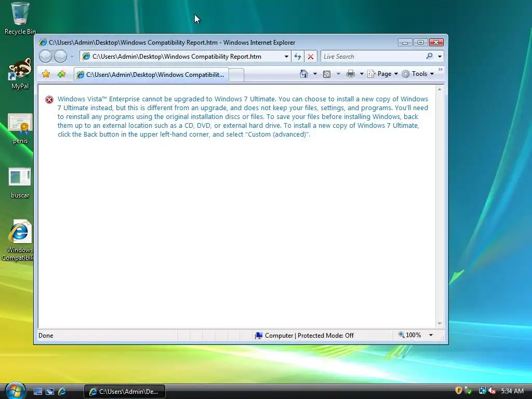Click the Print icon
The image size is (532, 399).
coord(351,74)
